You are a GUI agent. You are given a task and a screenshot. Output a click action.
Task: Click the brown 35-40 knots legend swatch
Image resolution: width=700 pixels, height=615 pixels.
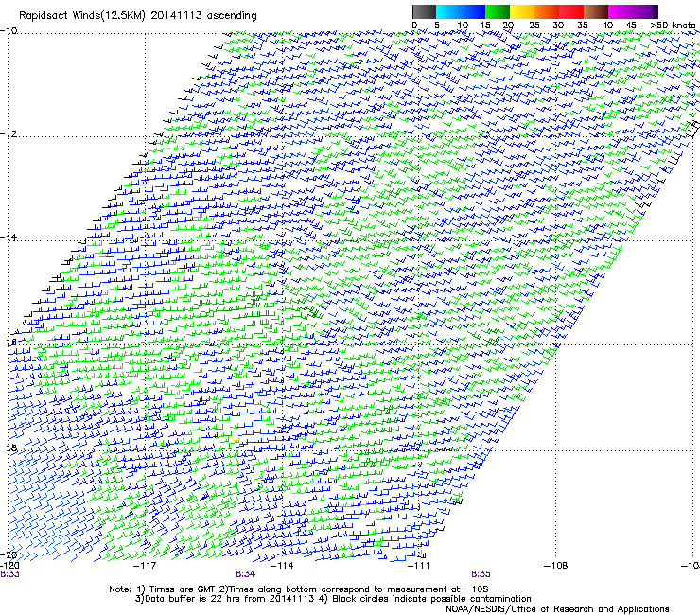pyautogui.click(x=596, y=11)
